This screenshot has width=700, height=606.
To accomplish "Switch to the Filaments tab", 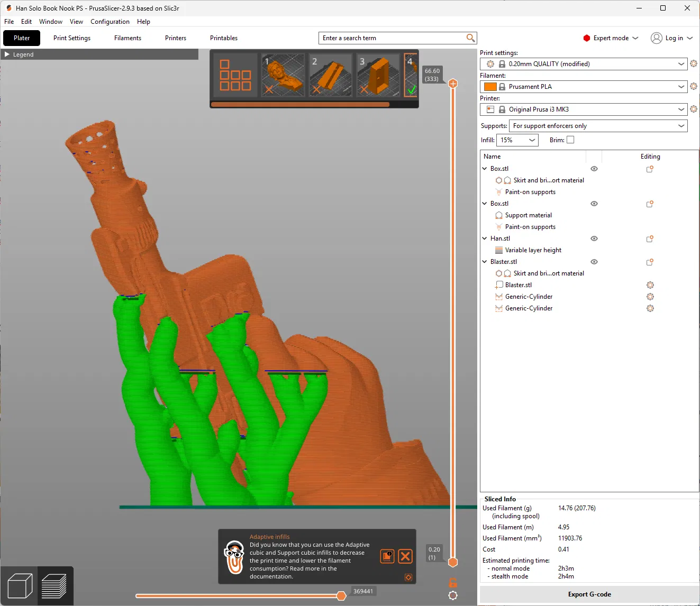I will [x=128, y=38].
